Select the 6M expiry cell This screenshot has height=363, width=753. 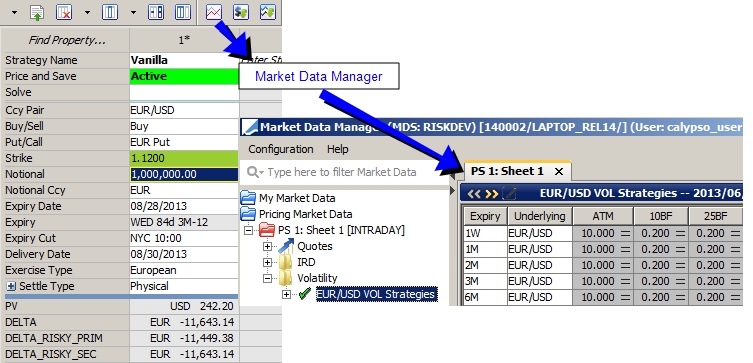pos(485,297)
